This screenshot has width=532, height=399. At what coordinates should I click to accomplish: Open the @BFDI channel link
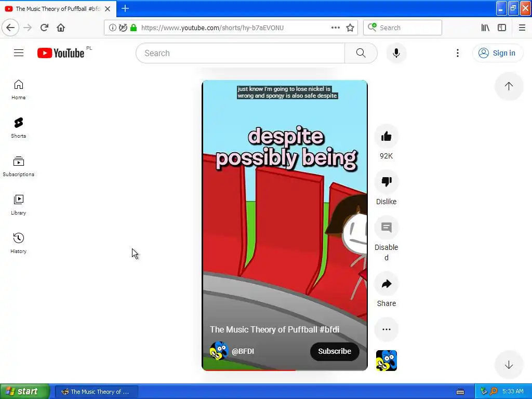point(243,352)
